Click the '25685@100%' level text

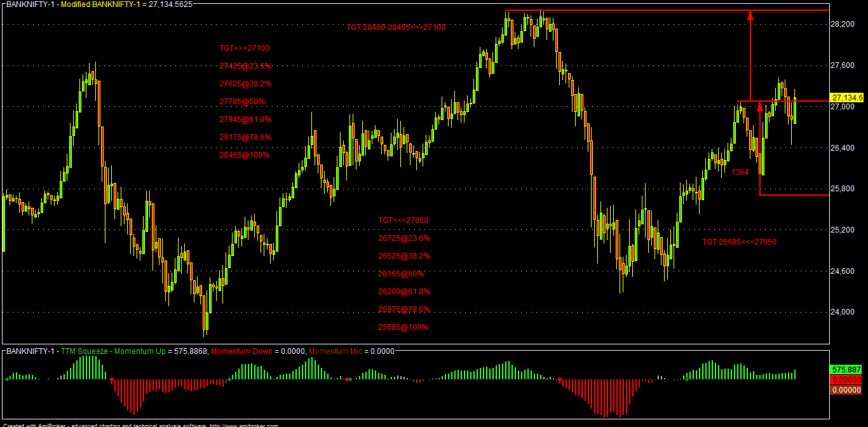tap(403, 327)
